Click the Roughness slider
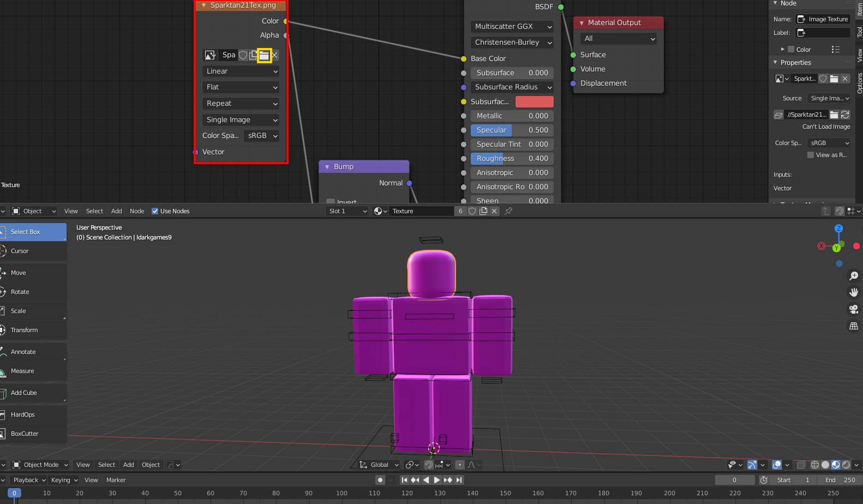 click(512, 159)
